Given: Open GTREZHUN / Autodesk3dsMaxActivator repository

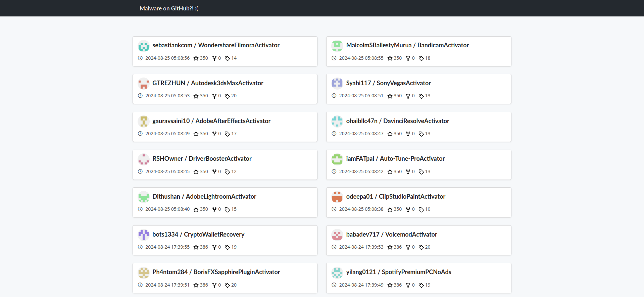Looking at the screenshot, I should pos(208,83).
